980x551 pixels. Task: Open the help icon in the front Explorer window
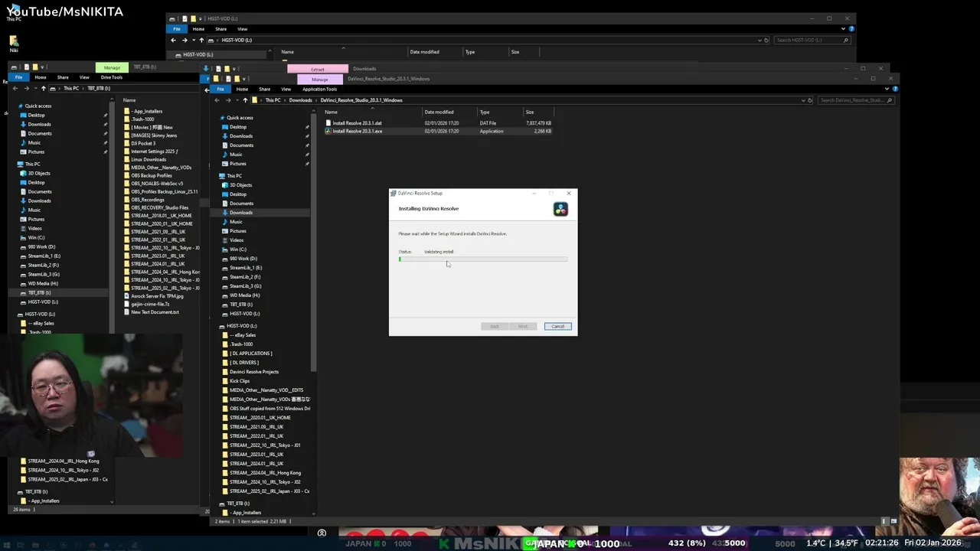[x=895, y=89]
